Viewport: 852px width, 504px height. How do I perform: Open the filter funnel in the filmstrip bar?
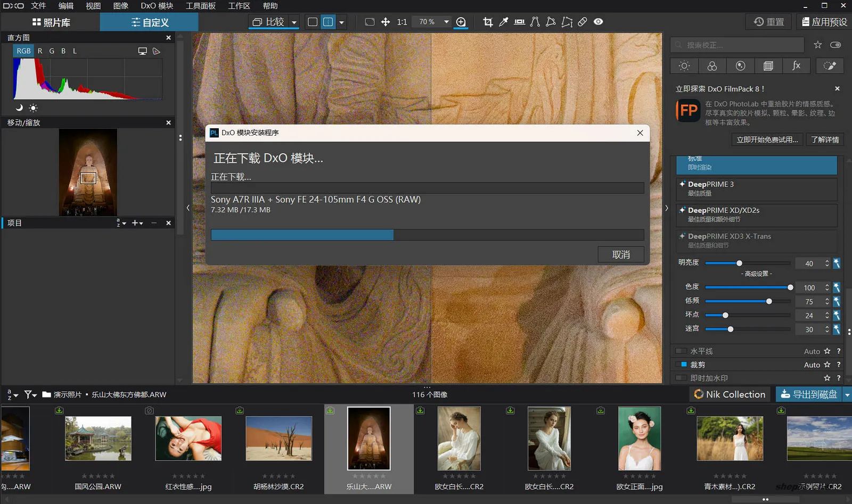[x=30, y=394]
